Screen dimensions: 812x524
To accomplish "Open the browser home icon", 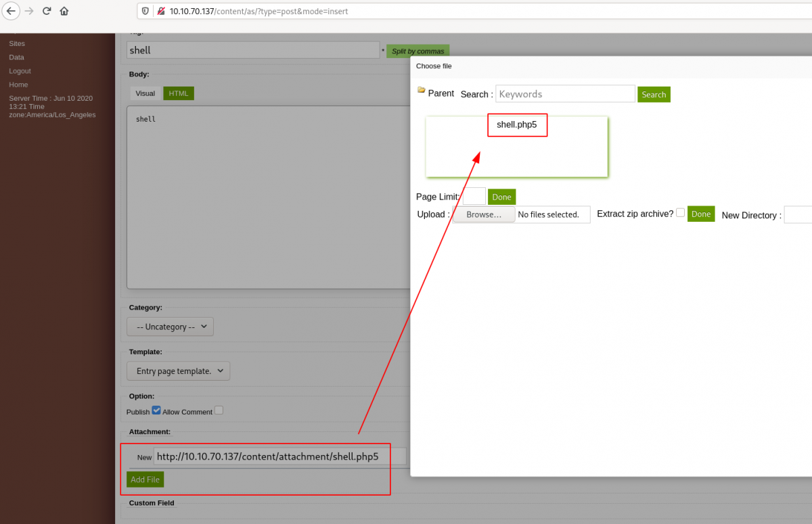I will click(x=64, y=11).
